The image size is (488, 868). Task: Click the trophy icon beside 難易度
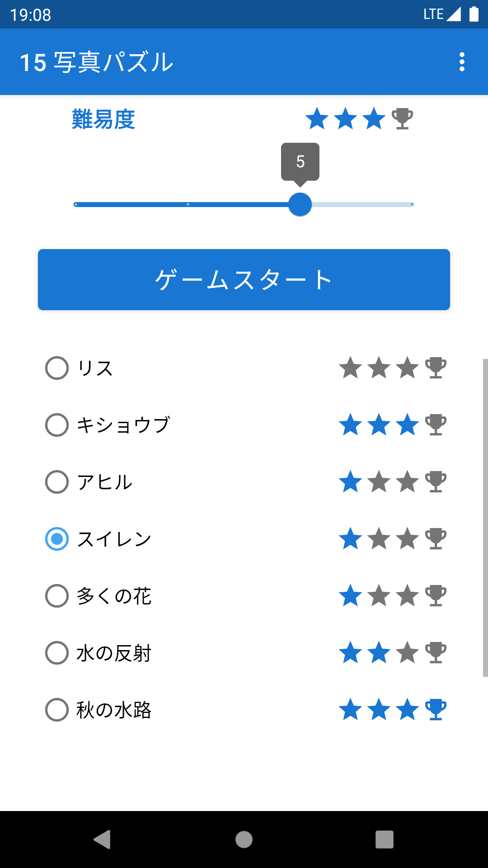click(x=402, y=119)
